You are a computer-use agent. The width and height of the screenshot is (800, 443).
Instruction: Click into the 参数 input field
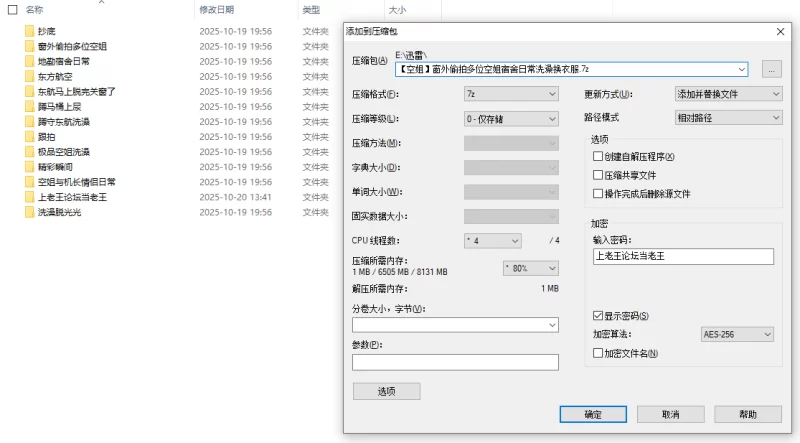click(x=455, y=362)
